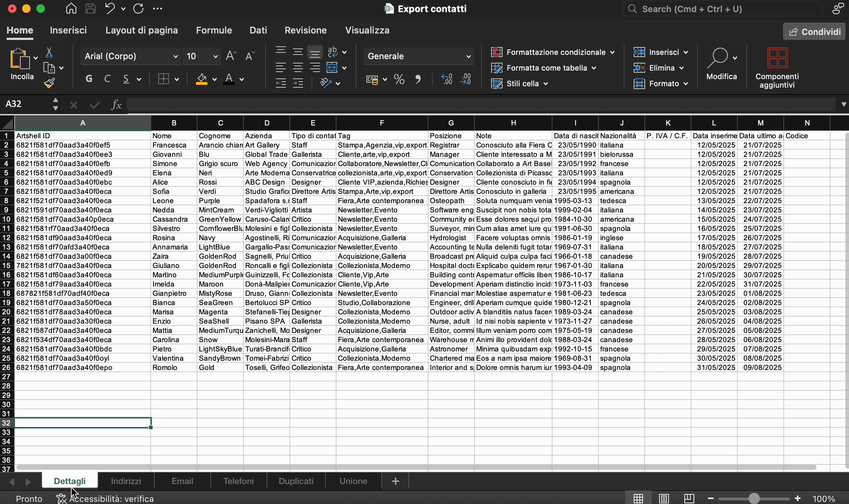The image size is (849, 504).
Task: Click the increase indent icon
Action: point(298,83)
